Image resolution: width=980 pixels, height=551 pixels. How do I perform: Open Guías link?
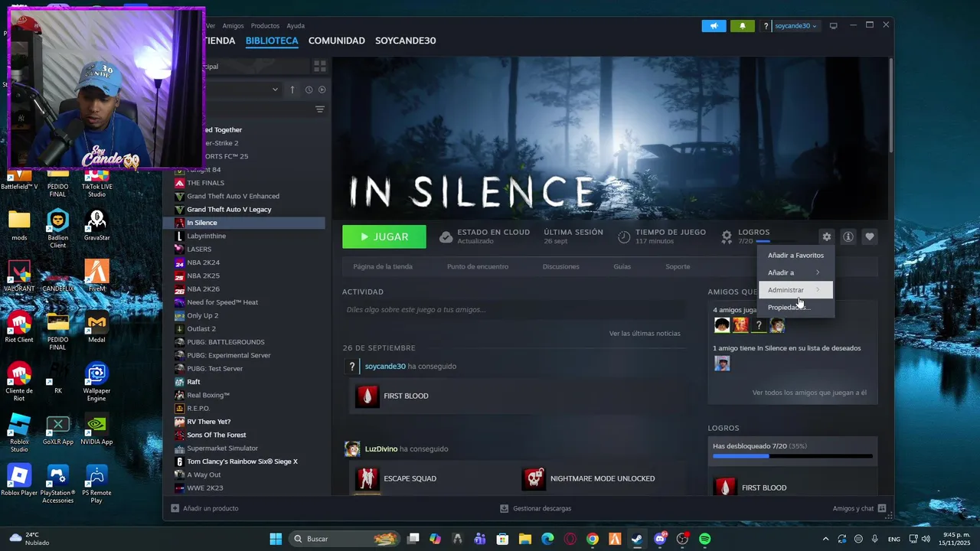[x=622, y=267]
